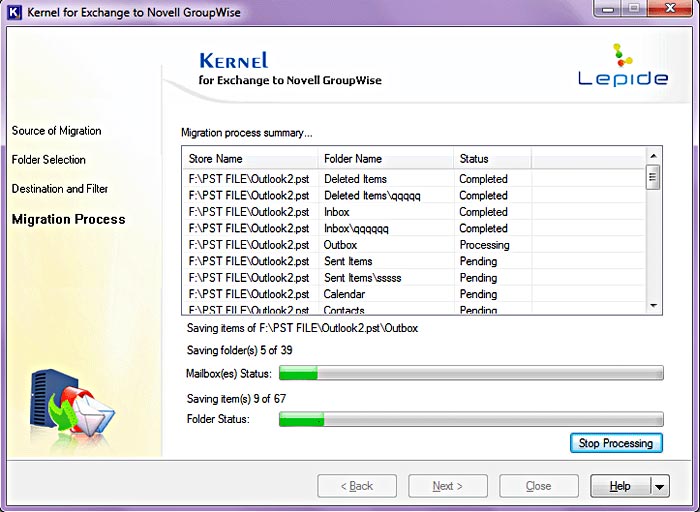Click the Status column header
700x512 pixels.
coord(492,158)
